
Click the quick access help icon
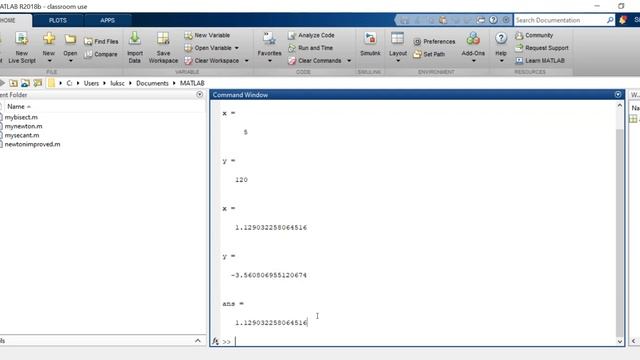(493, 20)
